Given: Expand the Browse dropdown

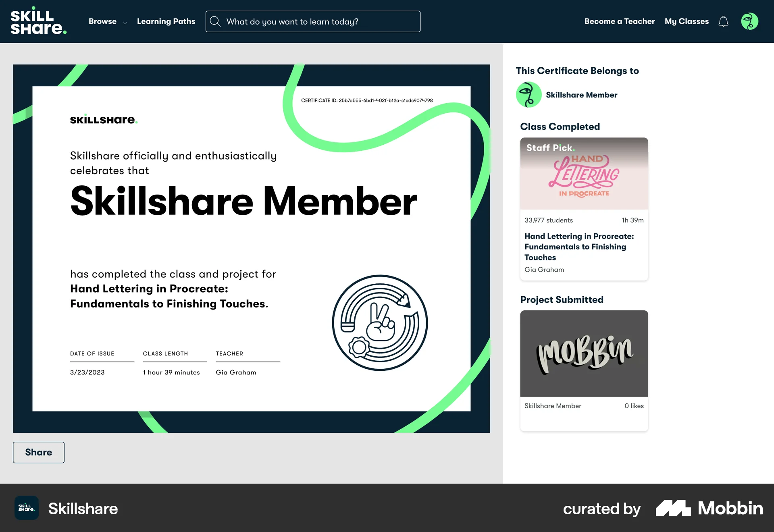Looking at the screenshot, I should point(107,21).
